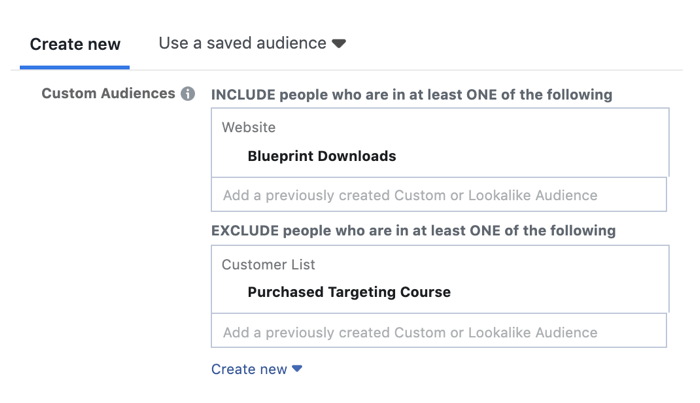Switch to the Create new tab

coord(75,44)
